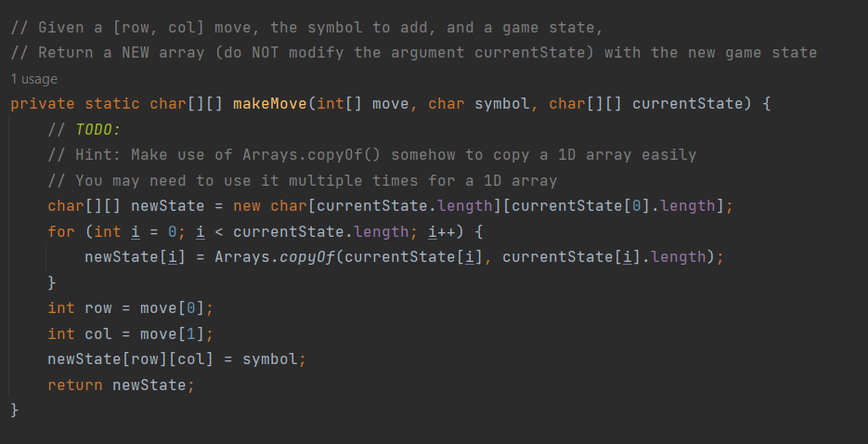Click 'move[0]' in the row declaration

click(172, 307)
